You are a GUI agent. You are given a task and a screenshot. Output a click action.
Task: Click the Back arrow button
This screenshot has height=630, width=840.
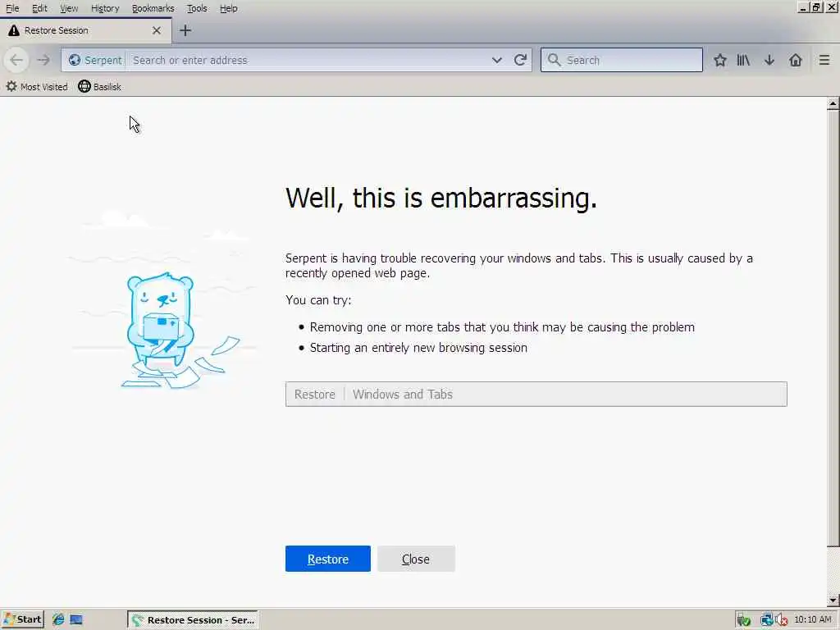point(16,60)
